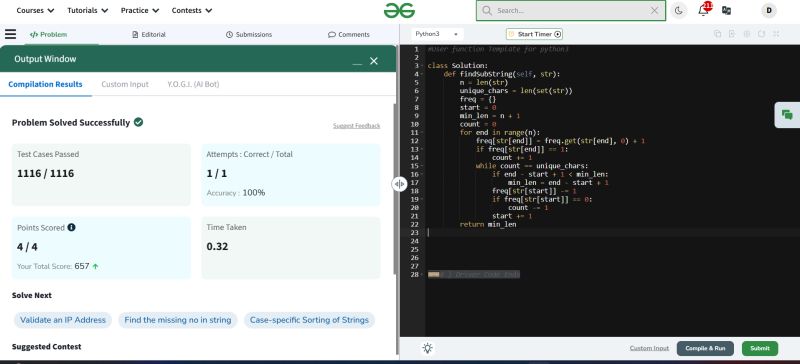Viewport: 800px width, 364px height.
Task: Switch to the Editorial tab
Action: pos(148,34)
